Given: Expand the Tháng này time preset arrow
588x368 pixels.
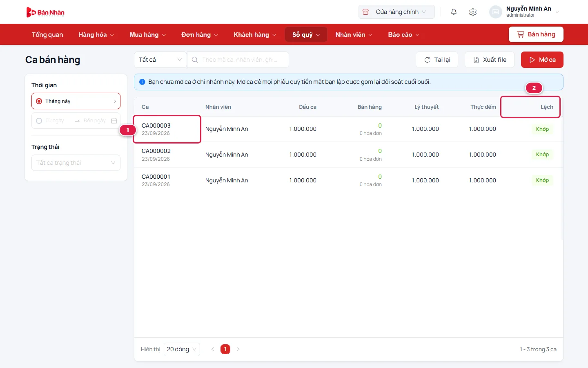Looking at the screenshot, I should (115, 101).
